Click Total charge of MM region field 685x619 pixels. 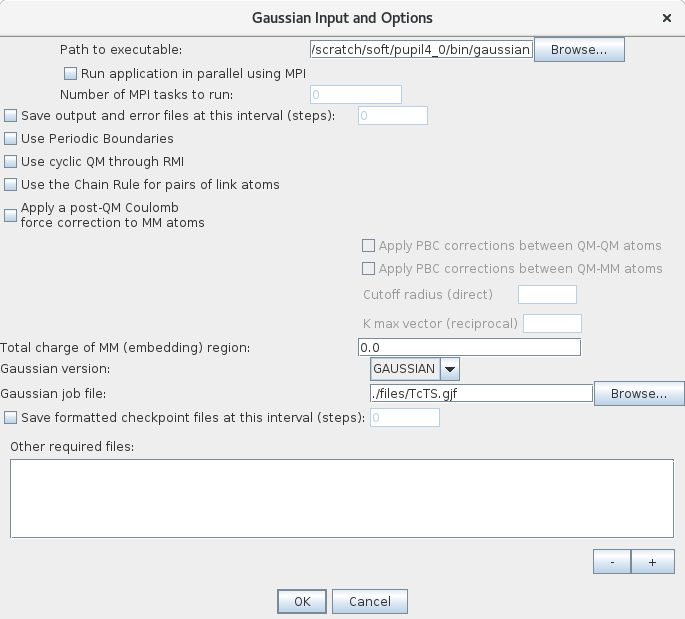[x=468, y=347]
